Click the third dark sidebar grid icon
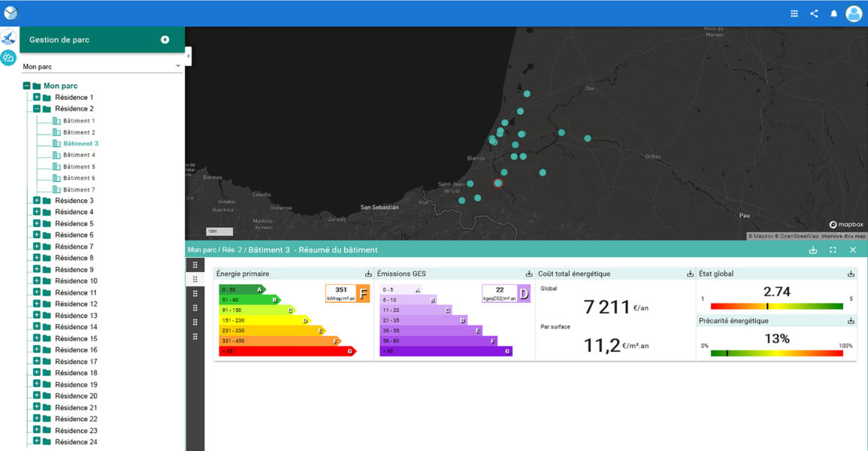Screen dimensions: 868x451 click(x=195, y=294)
